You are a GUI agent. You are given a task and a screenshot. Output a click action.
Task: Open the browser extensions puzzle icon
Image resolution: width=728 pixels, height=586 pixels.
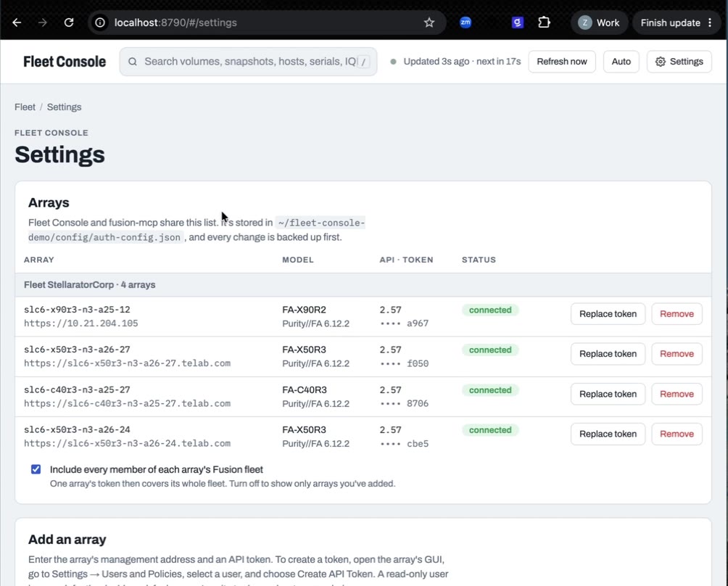click(544, 22)
